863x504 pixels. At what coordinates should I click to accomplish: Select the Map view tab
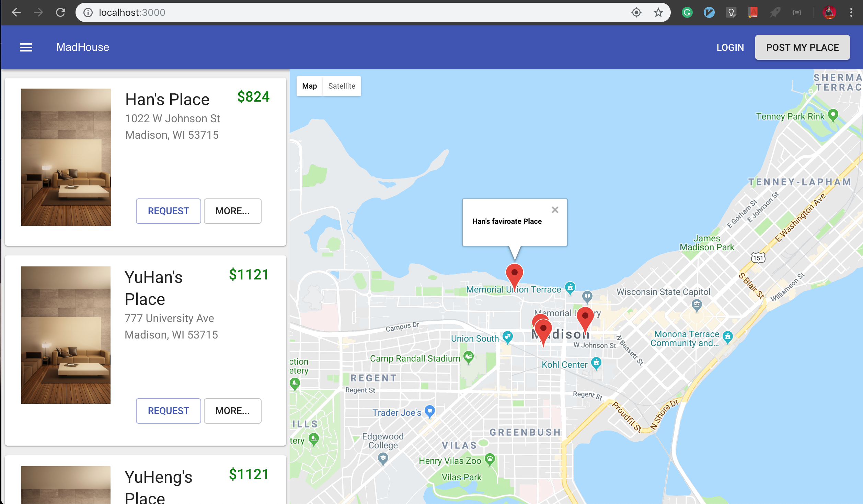[x=309, y=86]
